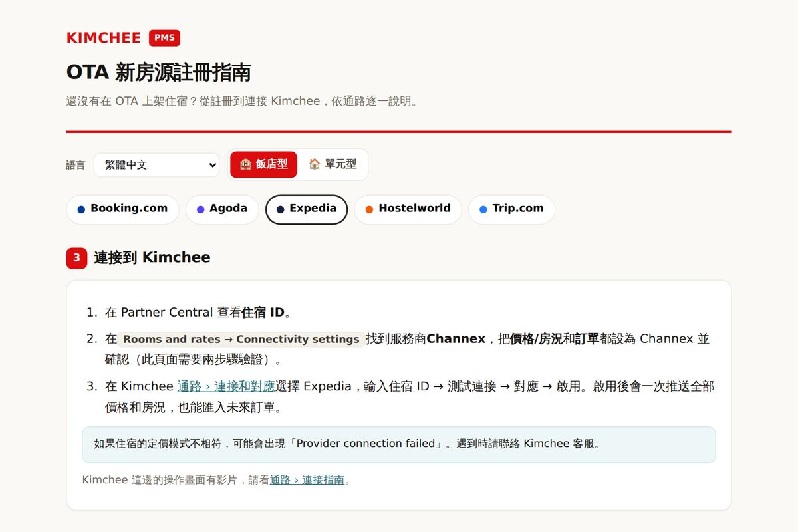Click the purple dot beside Agoda
This screenshot has width=798, height=532.
coord(200,209)
